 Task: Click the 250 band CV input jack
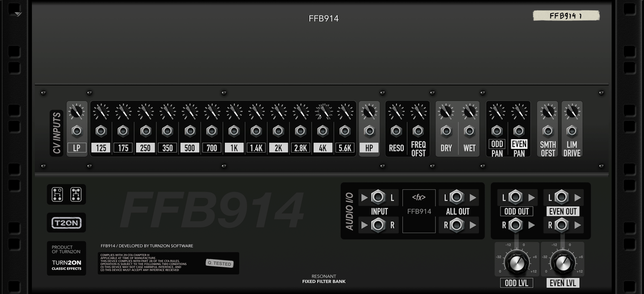point(145,131)
